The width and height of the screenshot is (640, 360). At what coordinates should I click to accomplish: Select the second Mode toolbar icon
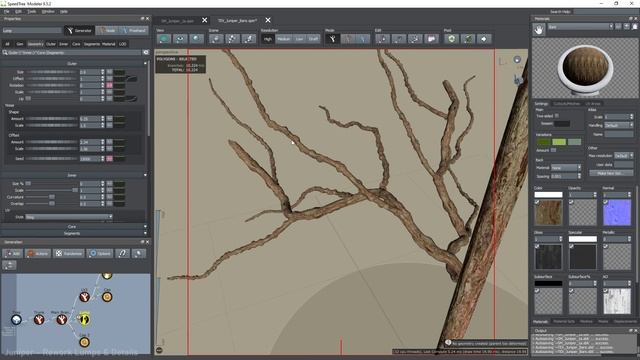click(348, 39)
